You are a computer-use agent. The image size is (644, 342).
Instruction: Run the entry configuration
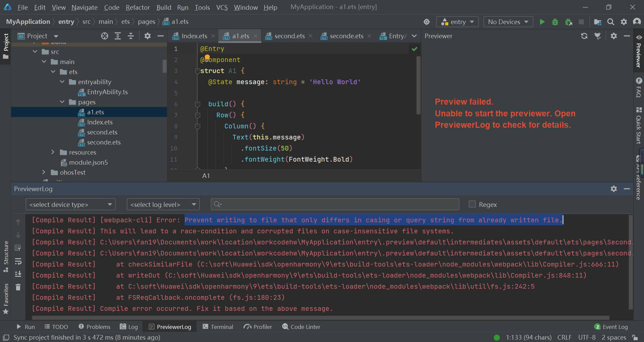(x=542, y=22)
